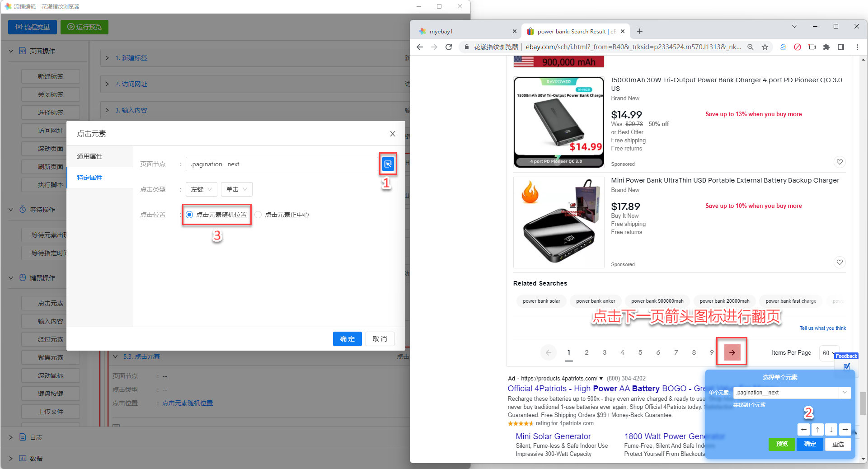Screen dimensions: 868x469
Task: Close the power bank Search Result tab
Action: click(623, 31)
